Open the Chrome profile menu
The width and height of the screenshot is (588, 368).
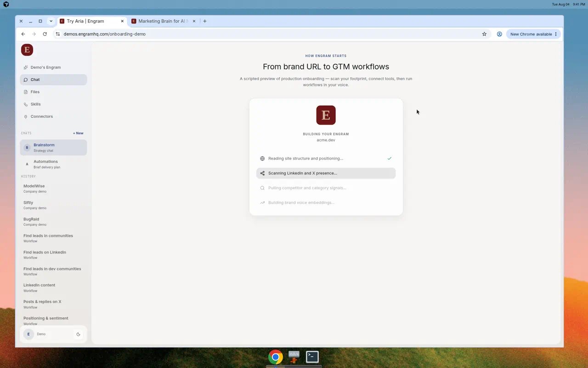click(499, 34)
